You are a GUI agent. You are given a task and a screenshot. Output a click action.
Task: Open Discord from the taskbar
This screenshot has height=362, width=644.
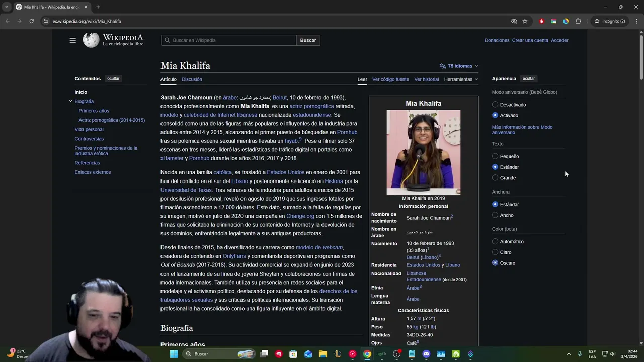426,354
